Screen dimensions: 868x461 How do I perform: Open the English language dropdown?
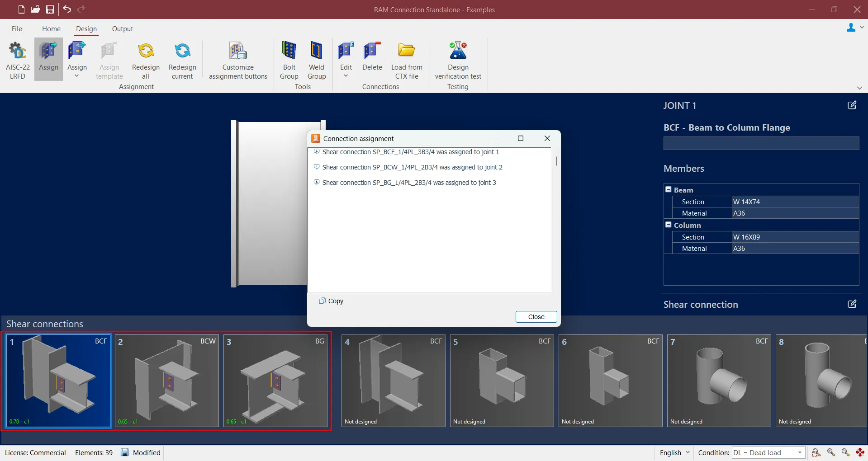point(674,452)
